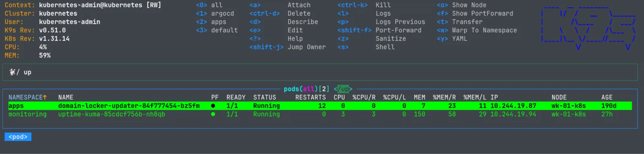Click uptime-kuma memory value 150

[419, 114]
